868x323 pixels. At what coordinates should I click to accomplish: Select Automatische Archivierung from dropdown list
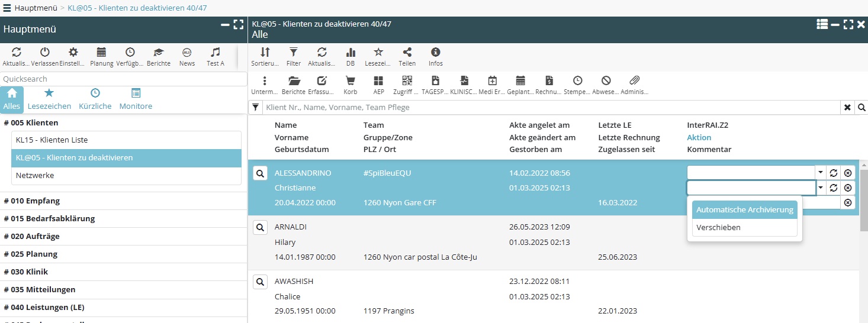pyautogui.click(x=744, y=210)
